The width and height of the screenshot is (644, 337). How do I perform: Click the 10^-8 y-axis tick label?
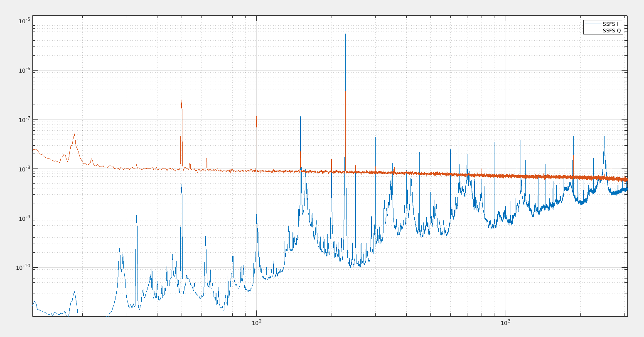pos(25,169)
